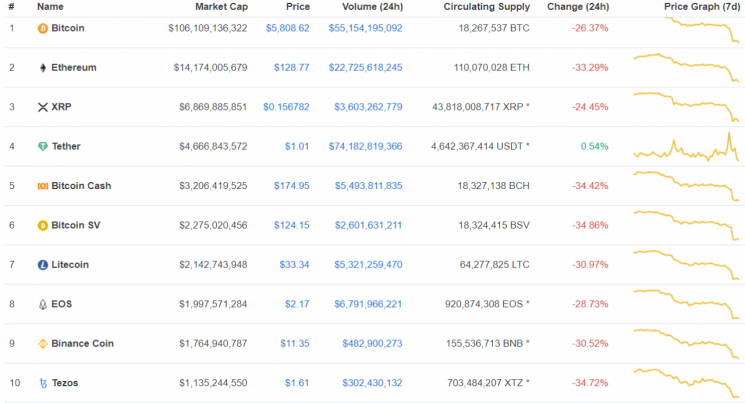Click Bitcoin SV price $124.15
The width and height of the screenshot is (745, 403).
(x=292, y=225)
